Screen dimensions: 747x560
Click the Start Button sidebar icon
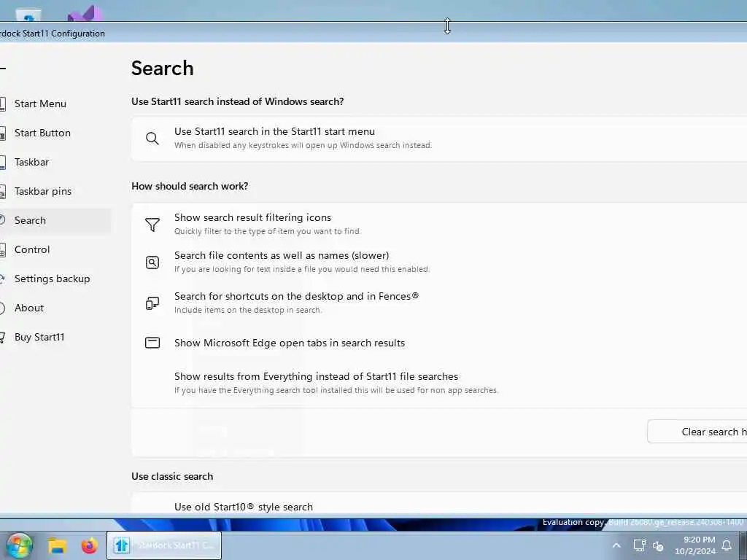[2, 133]
